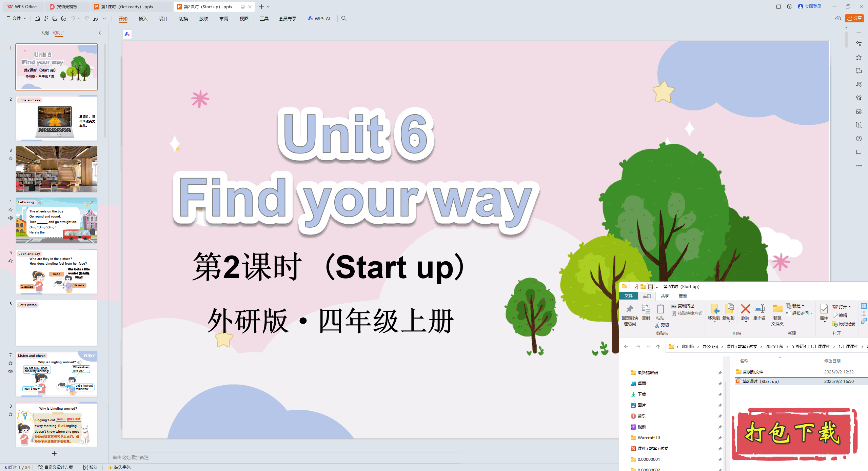Open the 文件 menu dropdown arrow
Viewport: 868px width, 471px height.
click(x=24, y=18)
